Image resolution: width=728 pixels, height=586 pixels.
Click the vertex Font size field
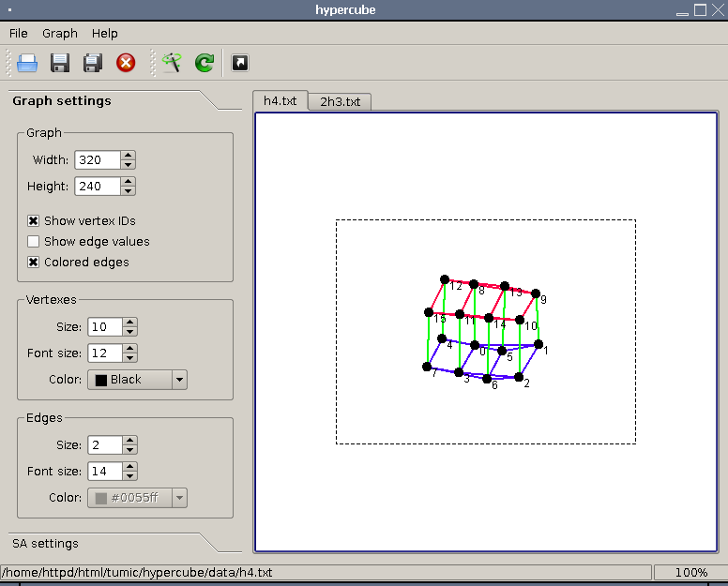105,353
